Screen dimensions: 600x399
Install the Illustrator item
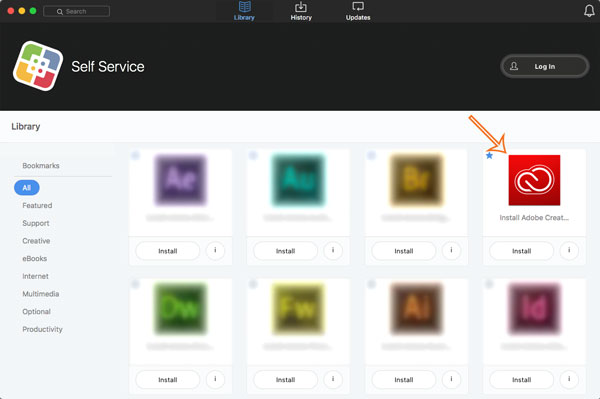pyautogui.click(x=404, y=379)
